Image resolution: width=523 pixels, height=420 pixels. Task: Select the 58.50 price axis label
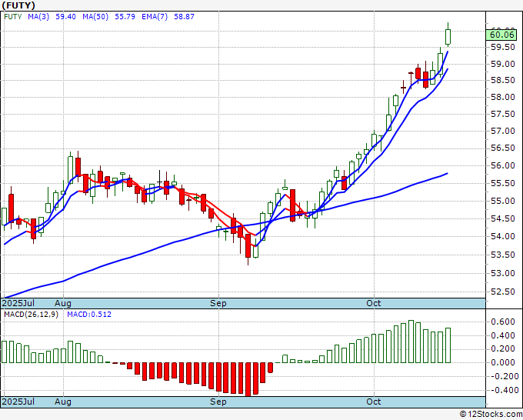503,80
